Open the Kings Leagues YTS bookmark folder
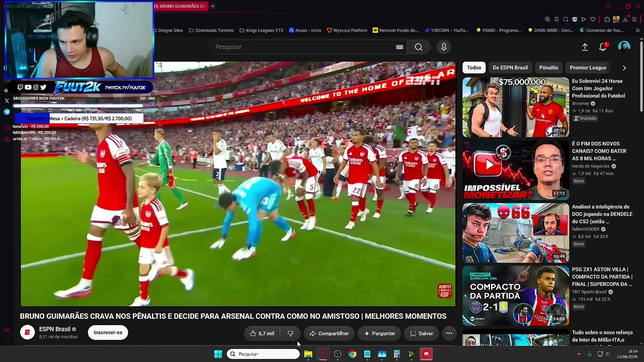 tap(261, 30)
